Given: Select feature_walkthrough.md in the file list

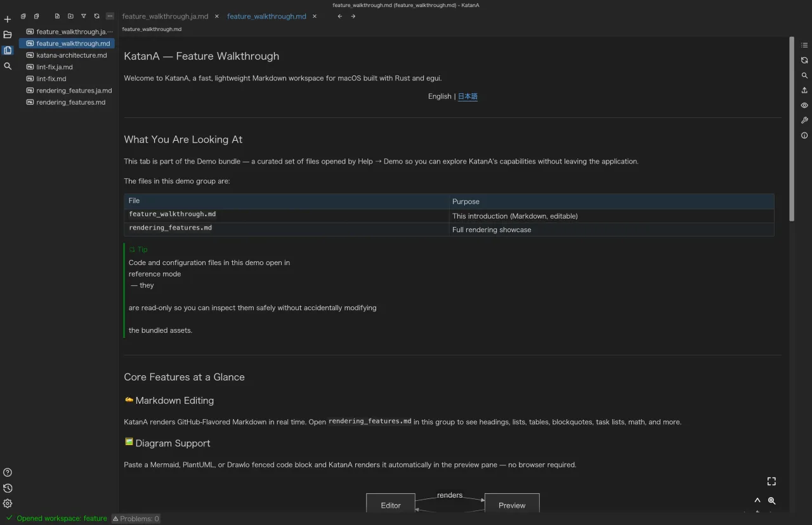Looking at the screenshot, I should click(67, 44).
